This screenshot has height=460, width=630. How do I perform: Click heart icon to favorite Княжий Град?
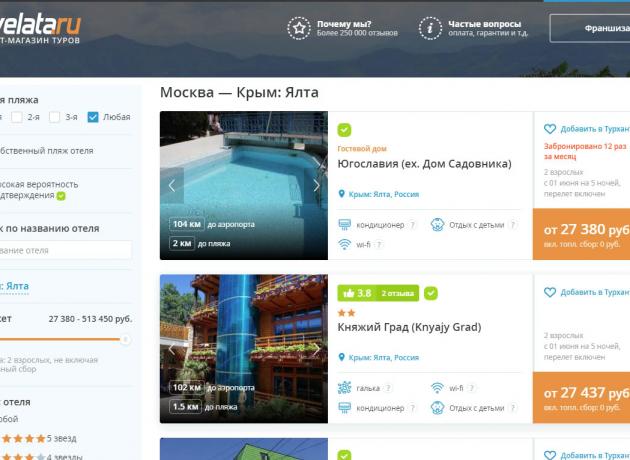pos(550,292)
